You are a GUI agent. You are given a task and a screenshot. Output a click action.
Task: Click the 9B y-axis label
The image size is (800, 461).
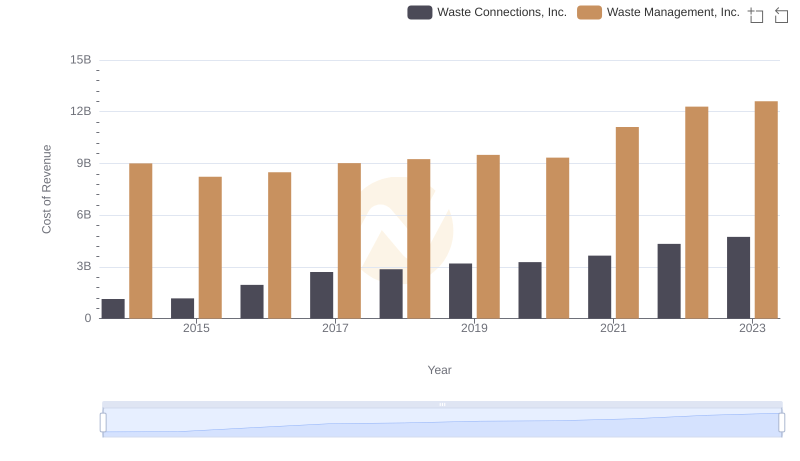[84, 163]
